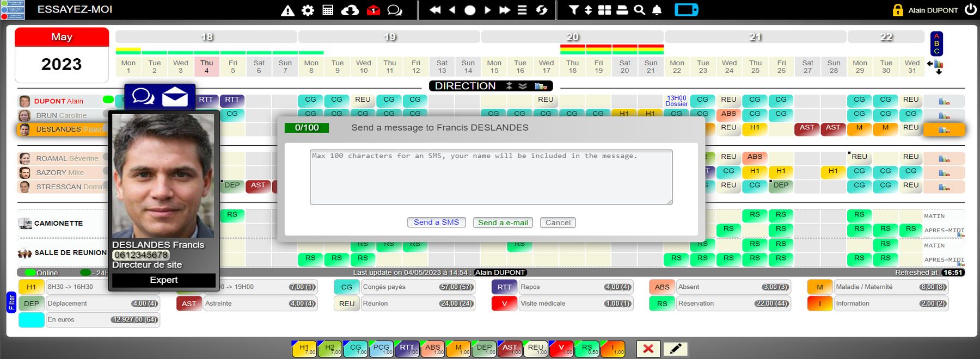Click the stacked layers icon in toolbar
The height and width of the screenshot is (359, 980).
[x=622, y=10]
